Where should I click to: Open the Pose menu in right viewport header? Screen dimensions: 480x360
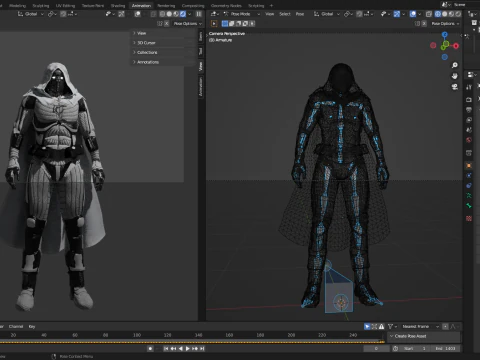(x=300, y=14)
